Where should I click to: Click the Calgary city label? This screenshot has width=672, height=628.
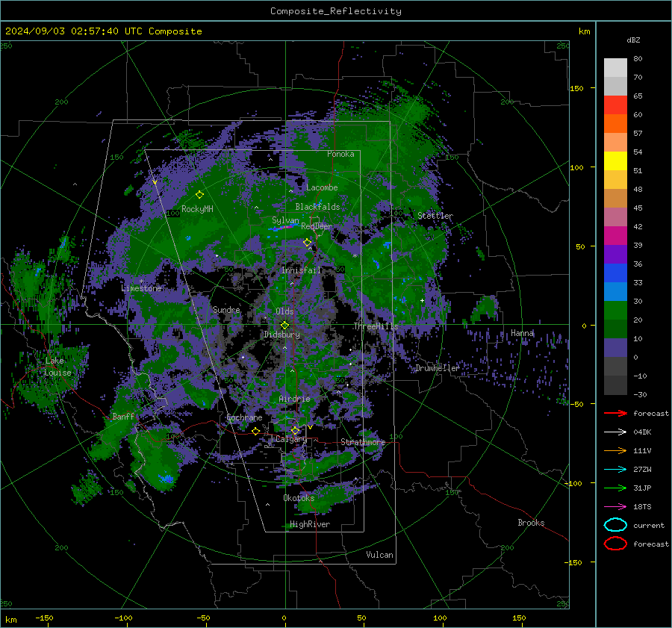coord(291,439)
